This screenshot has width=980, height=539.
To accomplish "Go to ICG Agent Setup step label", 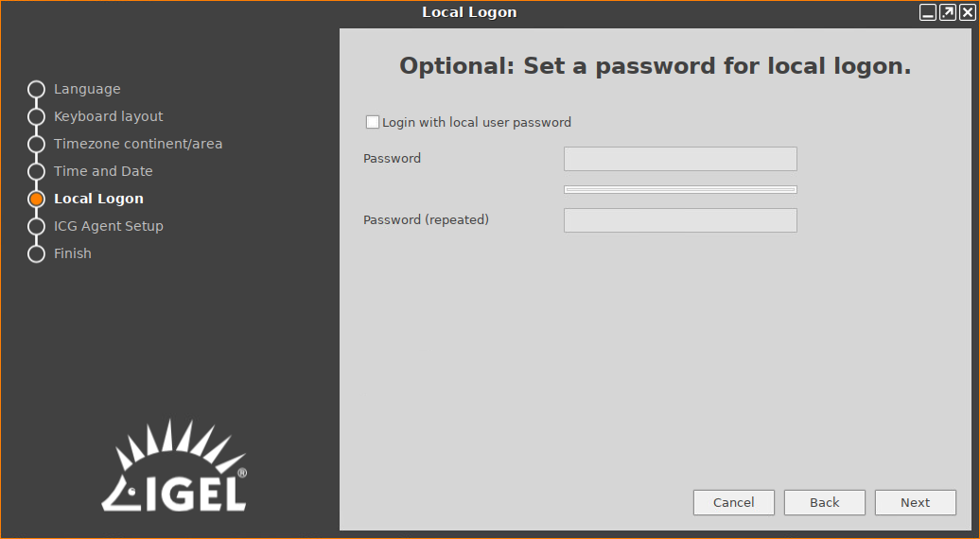I will pyautogui.click(x=108, y=226).
